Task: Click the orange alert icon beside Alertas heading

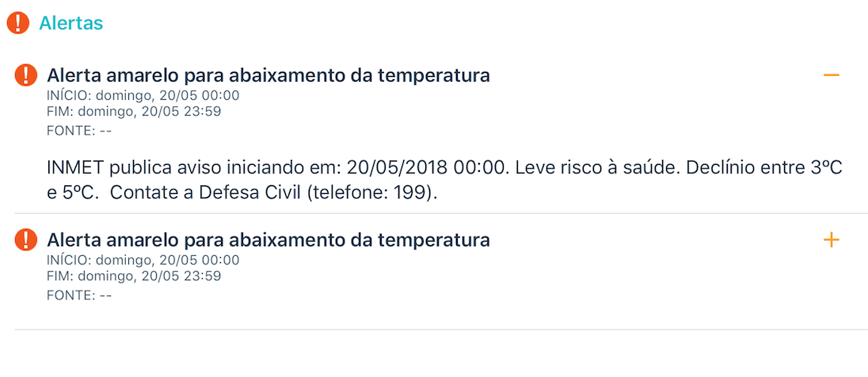Action: [x=17, y=23]
